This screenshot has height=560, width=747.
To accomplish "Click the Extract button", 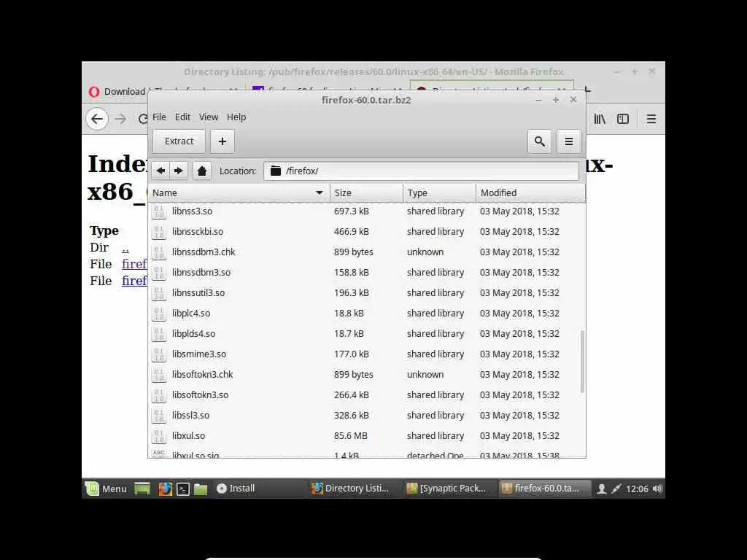I will pos(179,141).
